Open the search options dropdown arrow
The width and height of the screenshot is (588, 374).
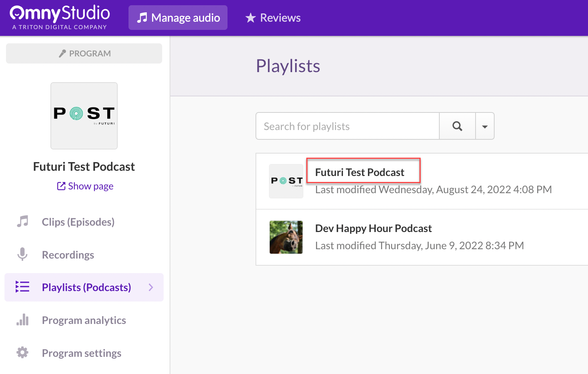point(485,126)
